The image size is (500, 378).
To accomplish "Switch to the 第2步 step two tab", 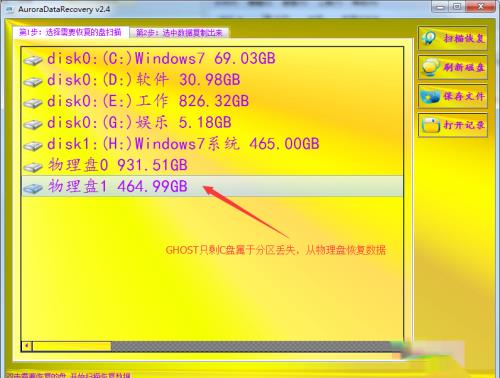I will tap(179, 33).
